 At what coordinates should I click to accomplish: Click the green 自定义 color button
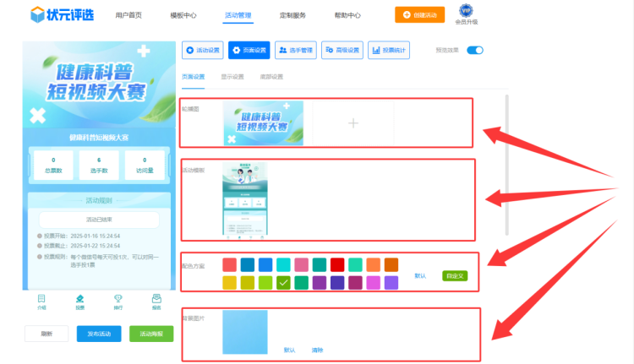point(454,275)
